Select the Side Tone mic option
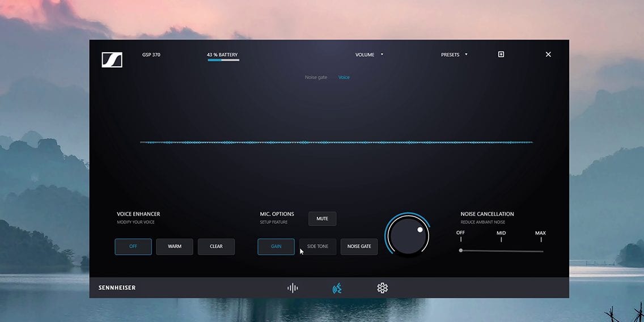 [317, 247]
